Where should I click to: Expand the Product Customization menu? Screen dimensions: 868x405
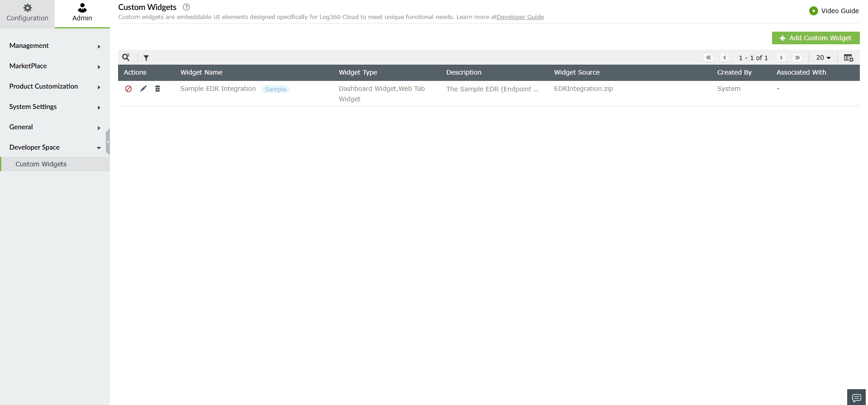[55, 86]
